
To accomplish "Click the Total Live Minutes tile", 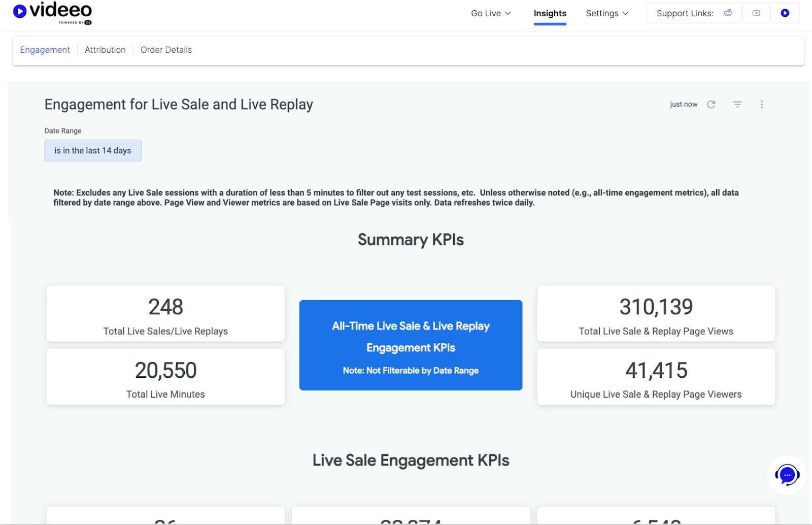I will (x=165, y=377).
